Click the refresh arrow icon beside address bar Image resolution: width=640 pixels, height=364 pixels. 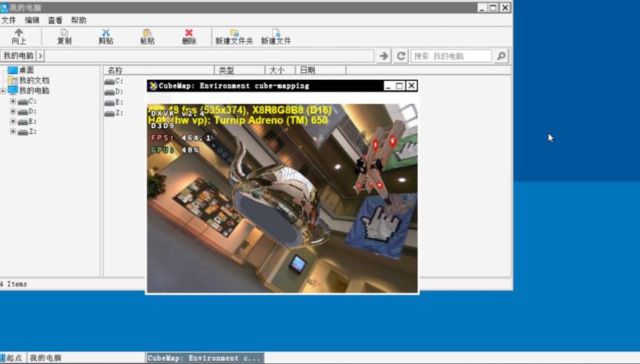tap(400, 56)
